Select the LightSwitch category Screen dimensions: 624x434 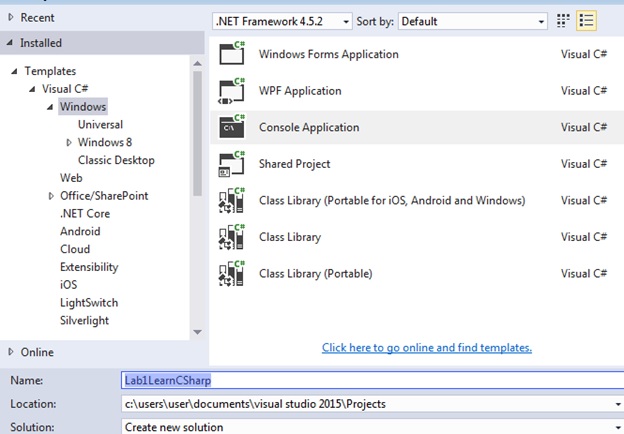89,303
